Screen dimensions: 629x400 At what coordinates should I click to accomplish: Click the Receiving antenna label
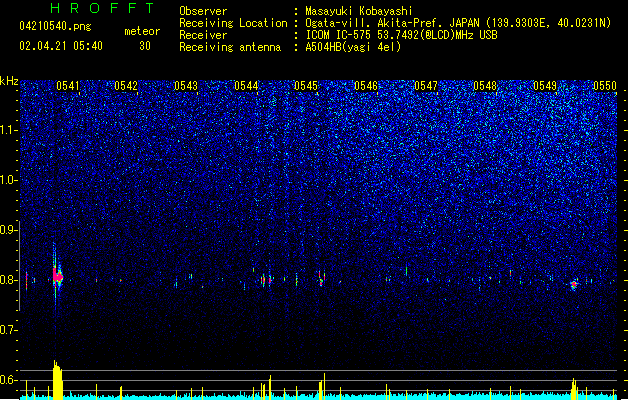(230, 47)
